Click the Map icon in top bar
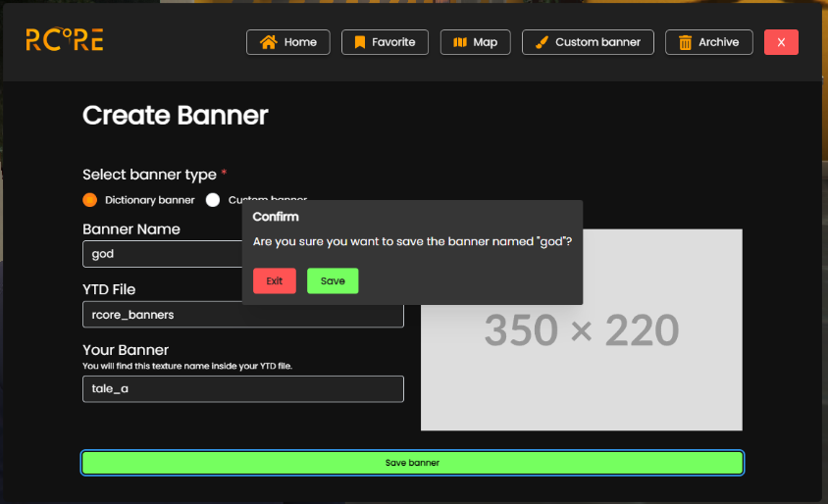The image size is (828, 504). (x=460, y=42)
